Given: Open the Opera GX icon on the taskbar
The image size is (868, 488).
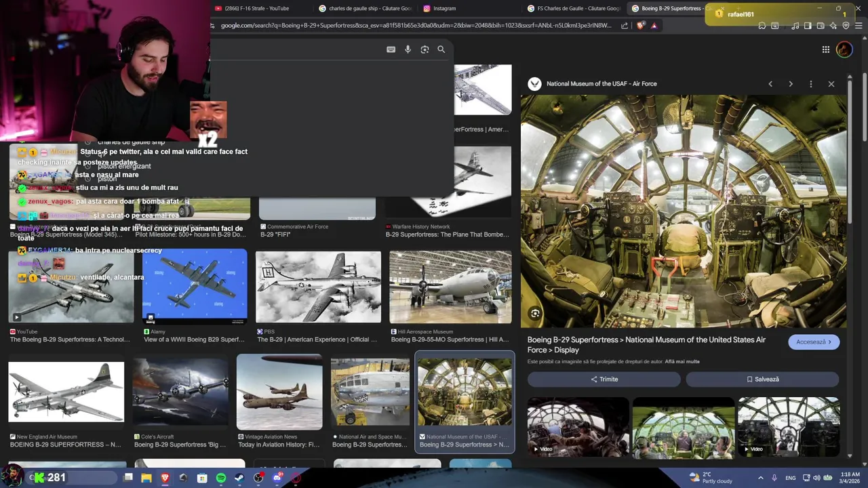Looking at the screenshot, I should [x=296, y=478].
